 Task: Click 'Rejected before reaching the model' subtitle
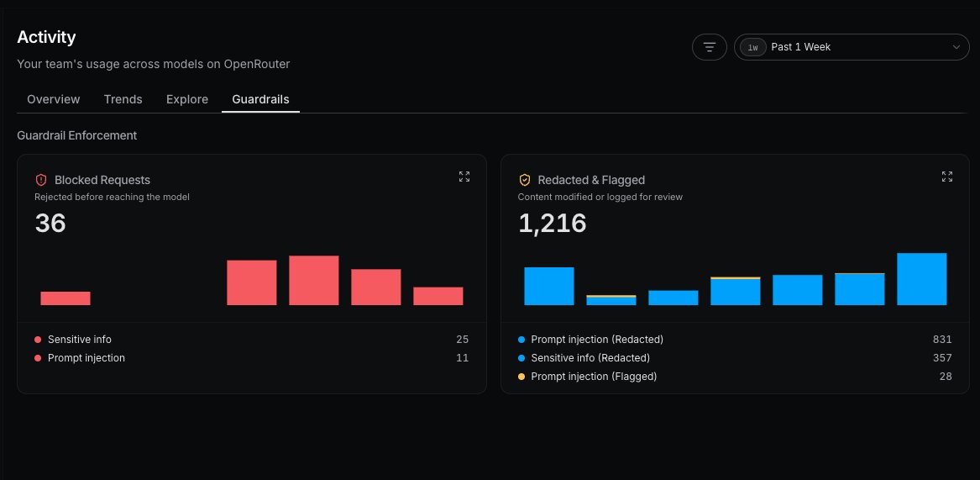point(112,198)
